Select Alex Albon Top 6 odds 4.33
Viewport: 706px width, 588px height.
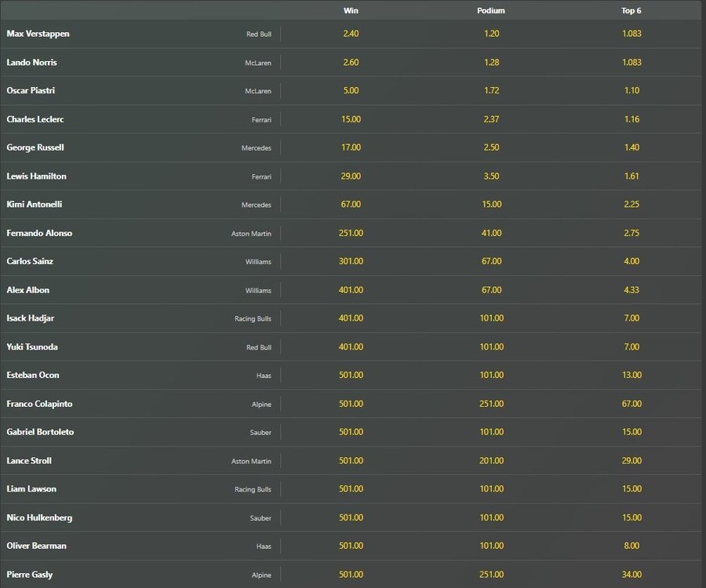point(631,290)
